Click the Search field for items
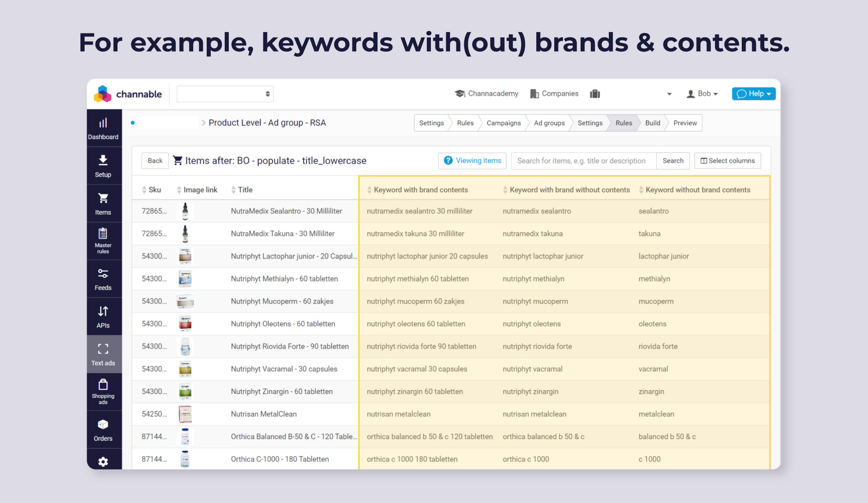Image resolution: width=868 pixels, height=503 pixels. point(582,160)
